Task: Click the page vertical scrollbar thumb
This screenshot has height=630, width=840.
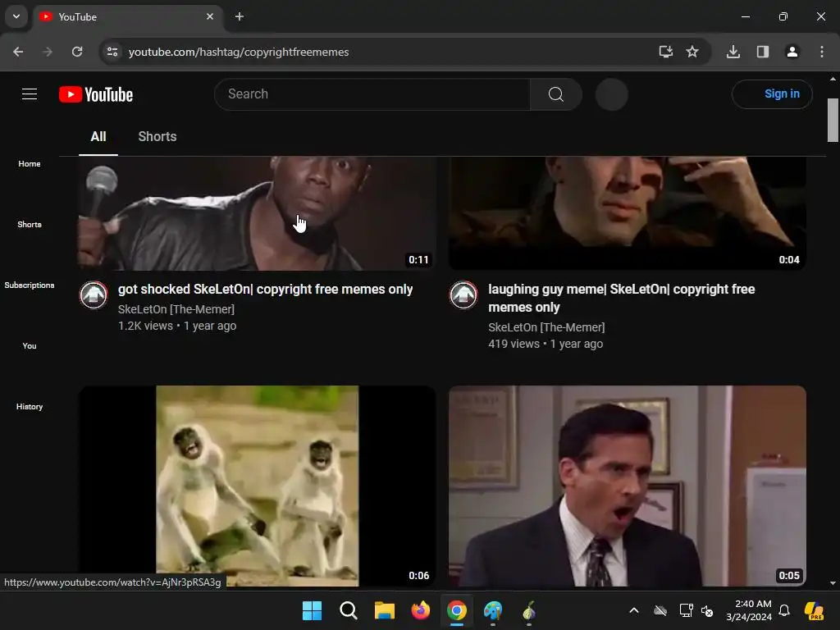Action: (833, 120)
